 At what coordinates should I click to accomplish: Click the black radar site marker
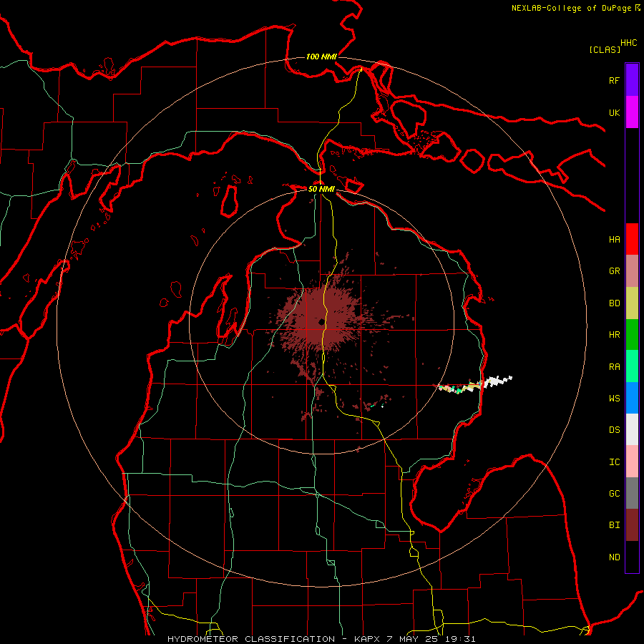point(321,323)
